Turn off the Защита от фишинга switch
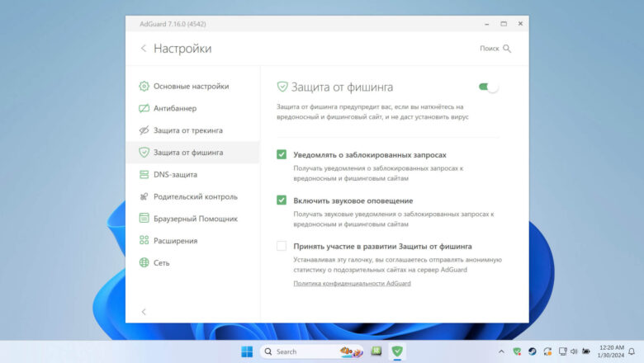 click(488, 87)
